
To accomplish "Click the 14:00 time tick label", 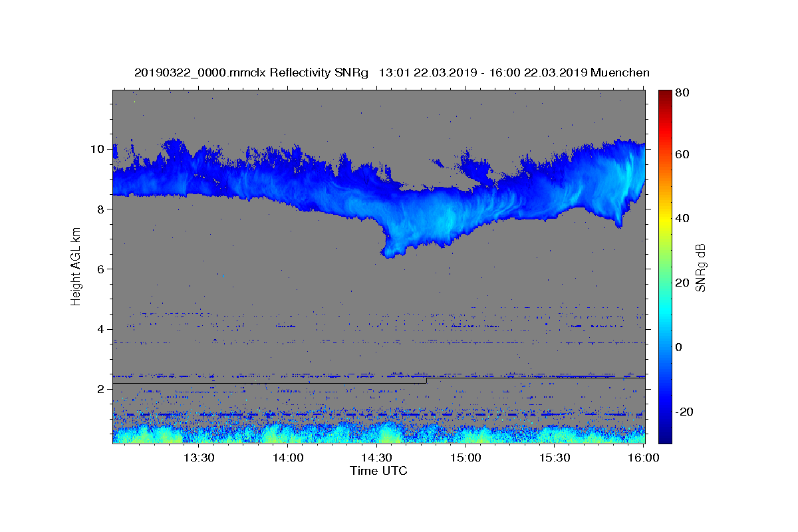I will point(287,458).
